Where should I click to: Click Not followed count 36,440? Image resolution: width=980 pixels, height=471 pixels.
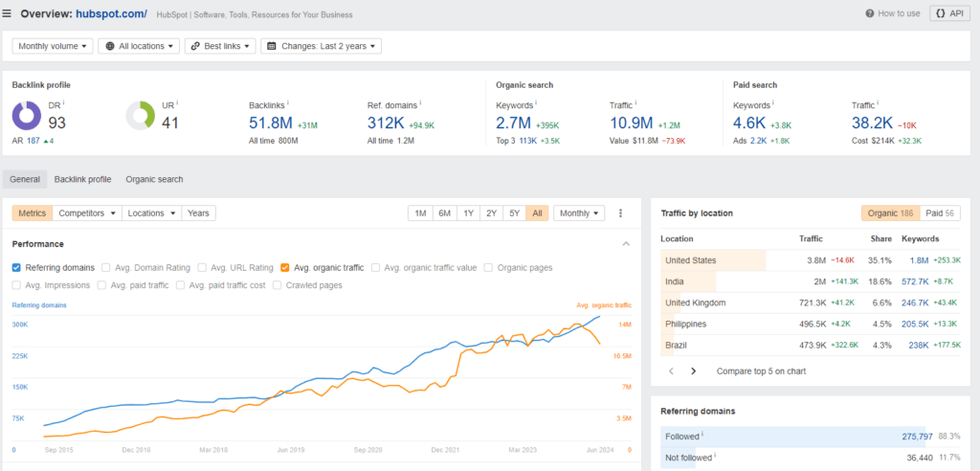[x=920, y=458]
